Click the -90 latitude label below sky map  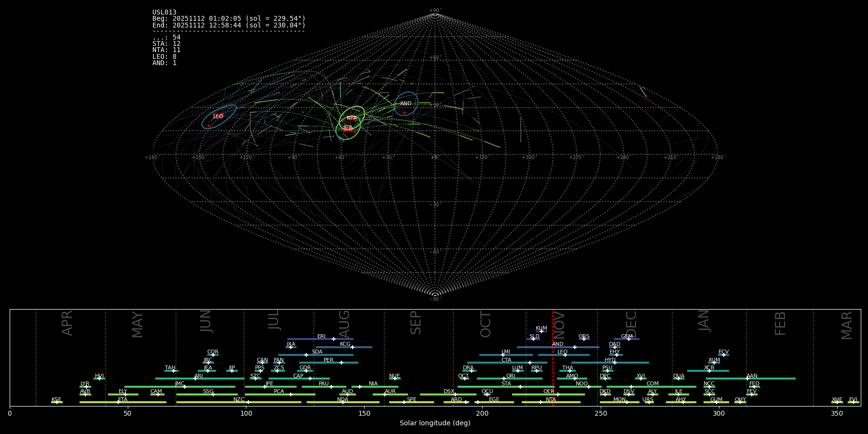pyautogui.click(x=435, y=299)
